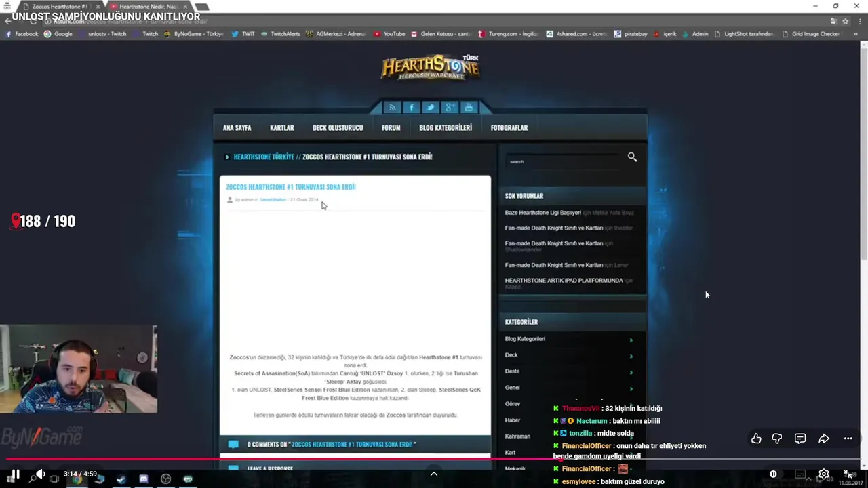868x488 pixels.
Task: Open the HEARTHSTONE TÜRKİYE breadcrumb link
Action: 264,157
